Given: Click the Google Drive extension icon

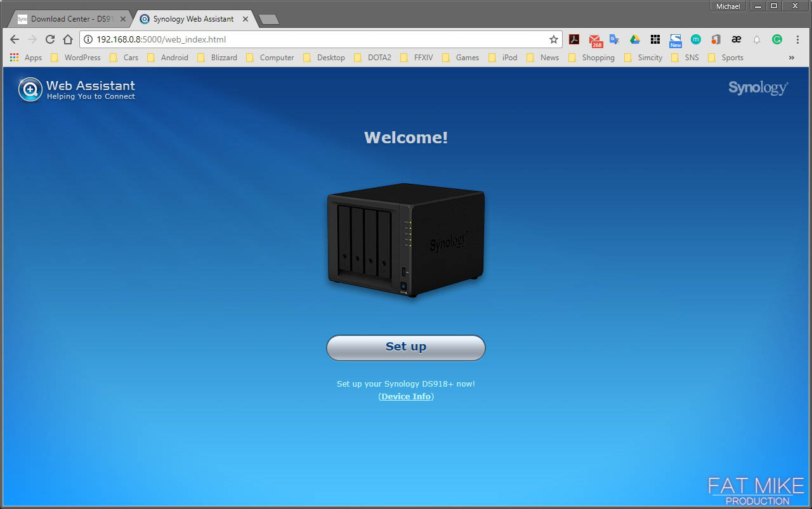Looking at the screenshot, I should (x=634, y=39).
